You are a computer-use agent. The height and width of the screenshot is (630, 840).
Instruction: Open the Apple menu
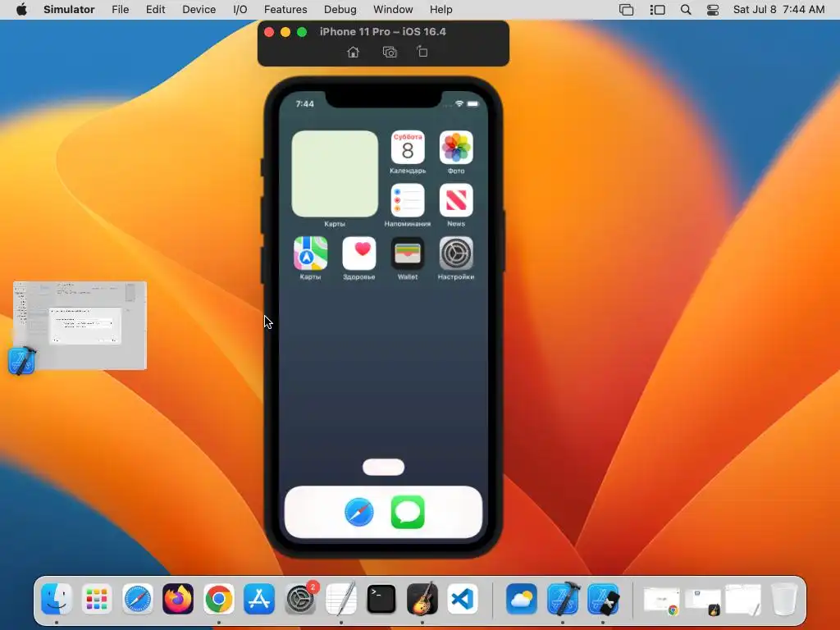pos(21,10)
